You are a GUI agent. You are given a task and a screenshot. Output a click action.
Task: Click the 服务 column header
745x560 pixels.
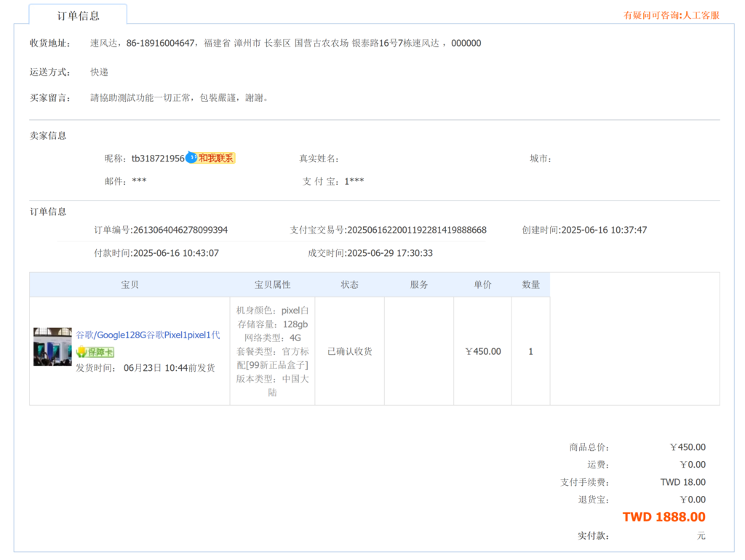click(x=419, y=284)
